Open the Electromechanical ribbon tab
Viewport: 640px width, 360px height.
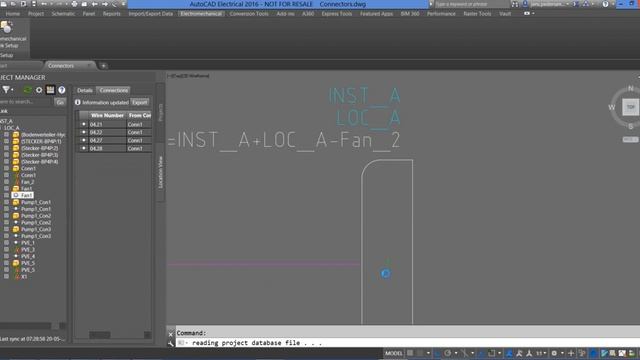coord(202,13)
